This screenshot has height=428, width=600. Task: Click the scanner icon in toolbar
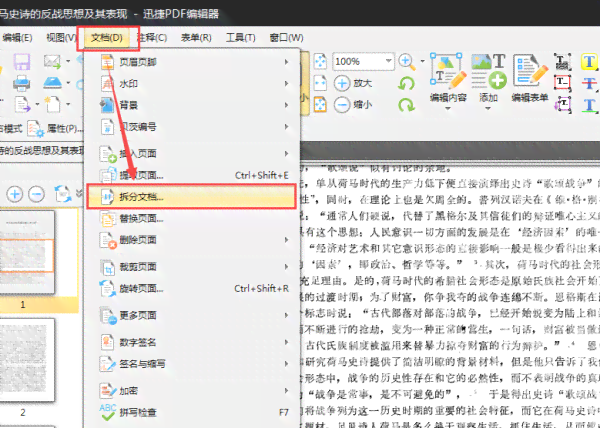click(x=52, y=83)
